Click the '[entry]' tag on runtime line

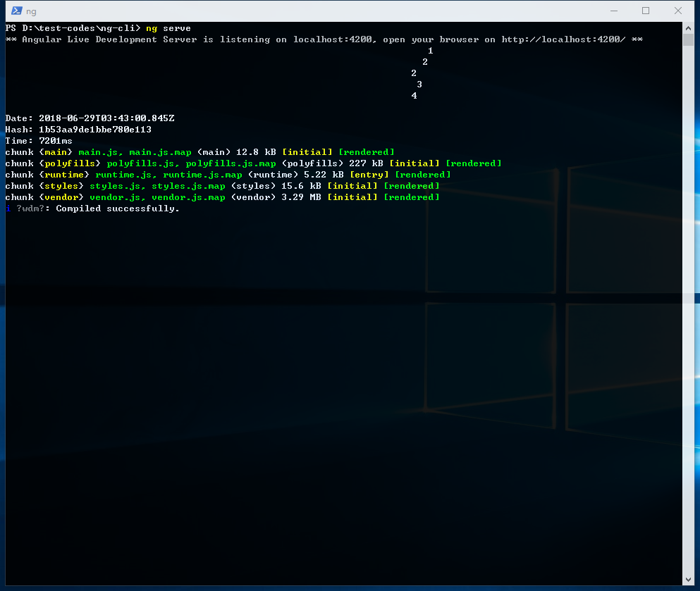coord(369,175)
